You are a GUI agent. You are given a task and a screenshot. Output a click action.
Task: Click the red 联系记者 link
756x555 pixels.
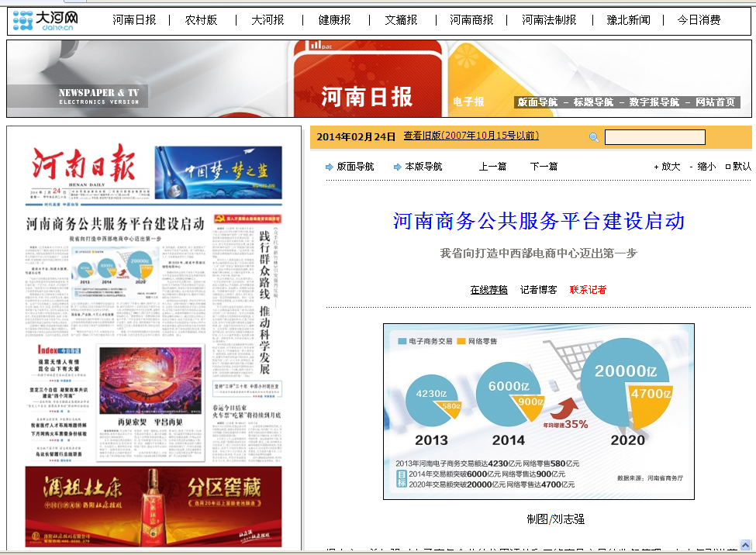pos(588,290)
